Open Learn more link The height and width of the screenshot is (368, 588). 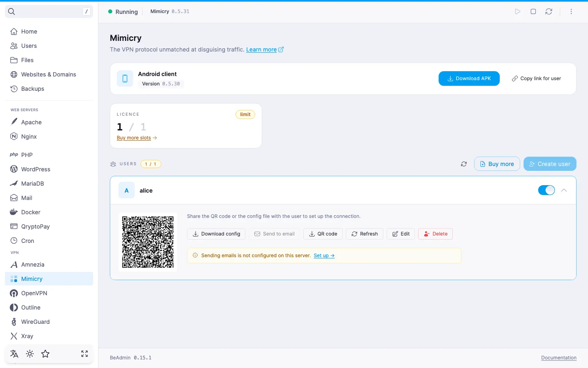[265, 49]
